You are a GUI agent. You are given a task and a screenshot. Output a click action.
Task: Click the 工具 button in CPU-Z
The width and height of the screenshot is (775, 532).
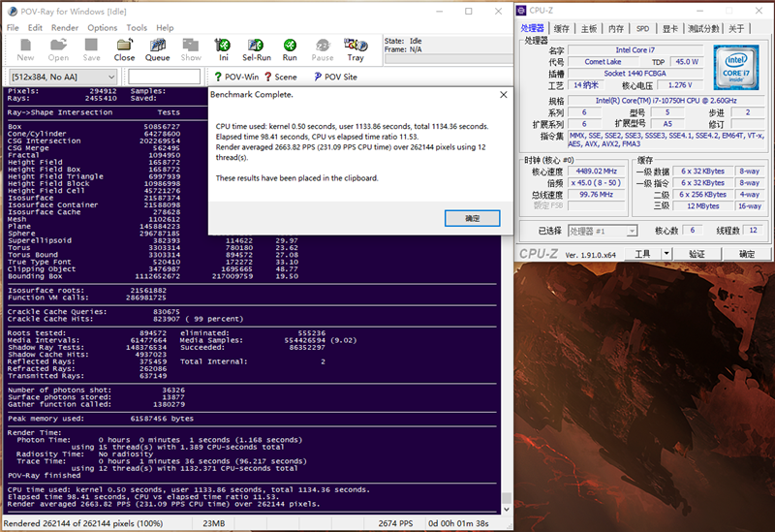tap(642, 254)
